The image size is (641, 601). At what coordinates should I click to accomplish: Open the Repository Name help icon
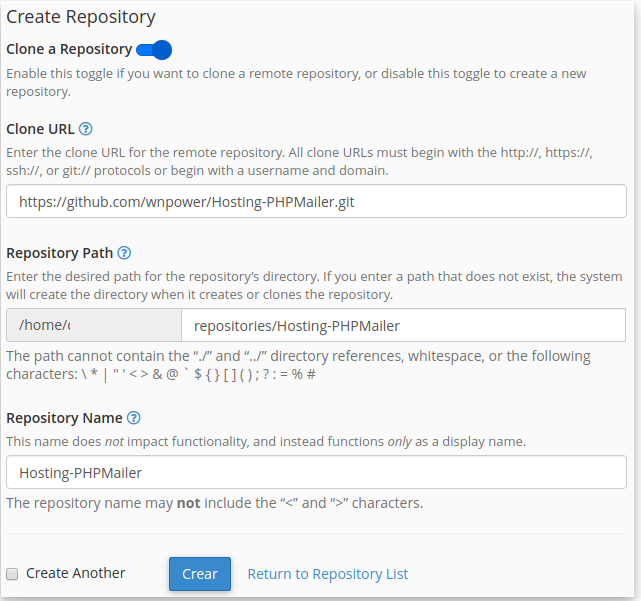pos(134,418)
